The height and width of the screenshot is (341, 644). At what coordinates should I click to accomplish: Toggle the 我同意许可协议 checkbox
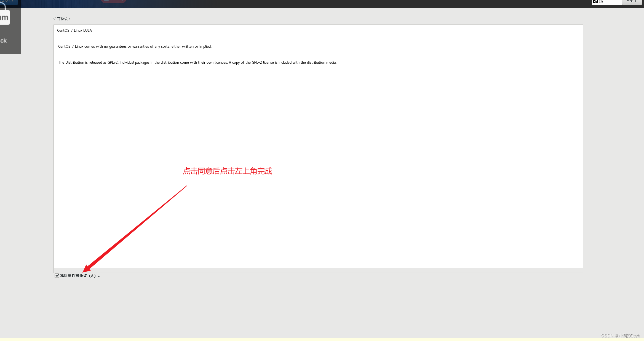[x=57, y=276]
